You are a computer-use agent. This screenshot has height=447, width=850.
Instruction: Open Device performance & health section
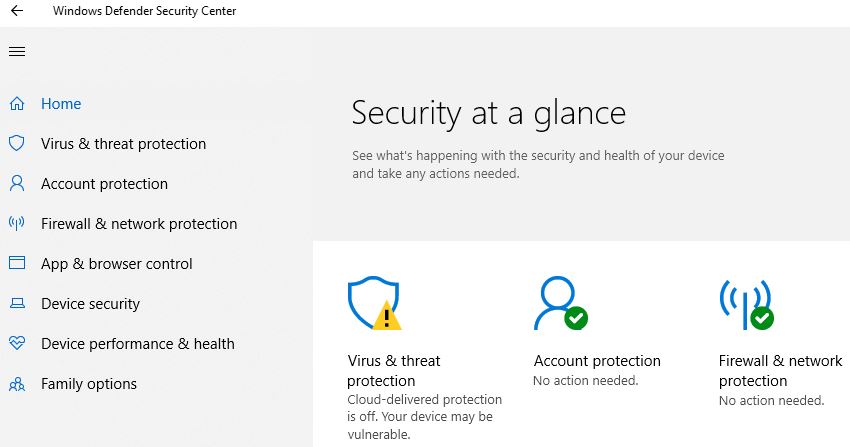[x=138, y=344]
